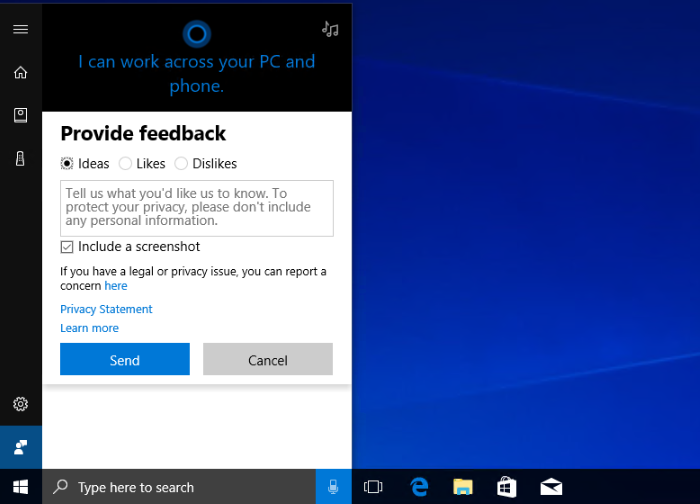Click the Feedback icon in sidebar
Viewport: 700px width, 504px height.
tap(21, 447)
